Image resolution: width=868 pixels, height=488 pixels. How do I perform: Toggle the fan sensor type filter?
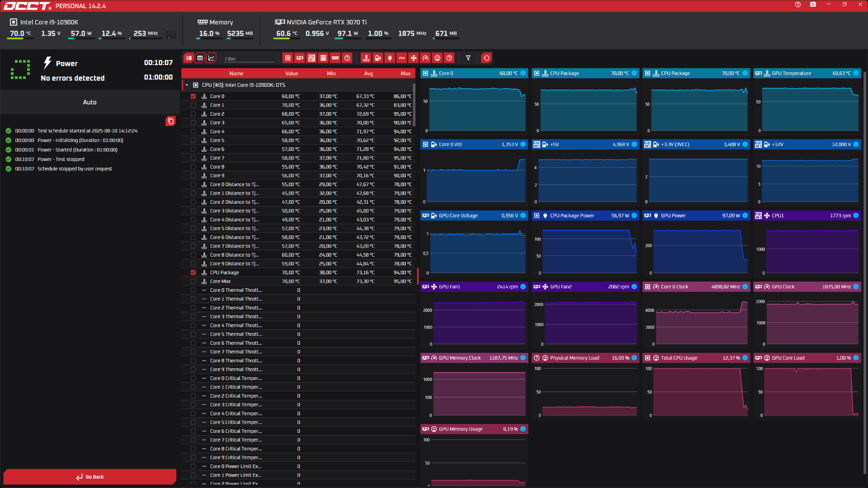click(414, 58)
